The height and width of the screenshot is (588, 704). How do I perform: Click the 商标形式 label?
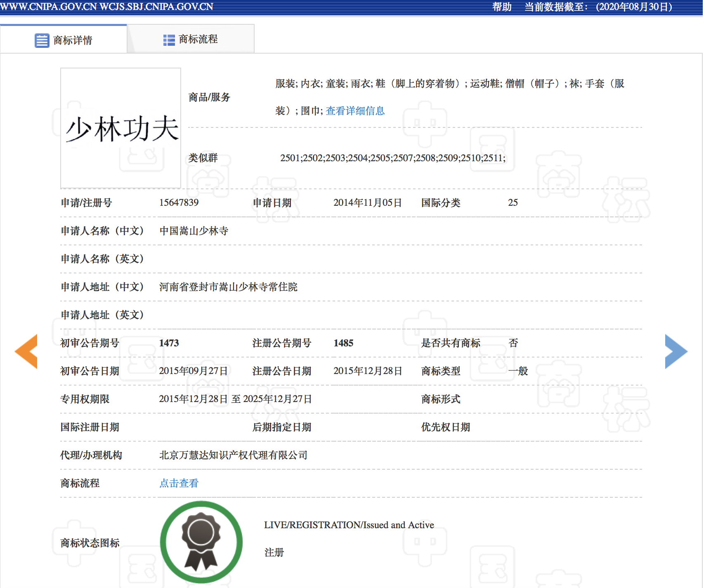pyautogui.click(x=440, y=399)
